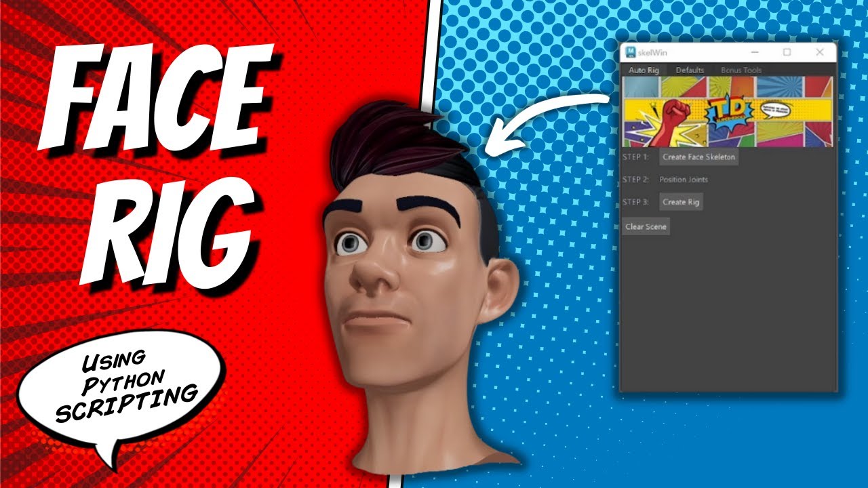Click the Create Face Skeleton button

[x=698, y=157]
